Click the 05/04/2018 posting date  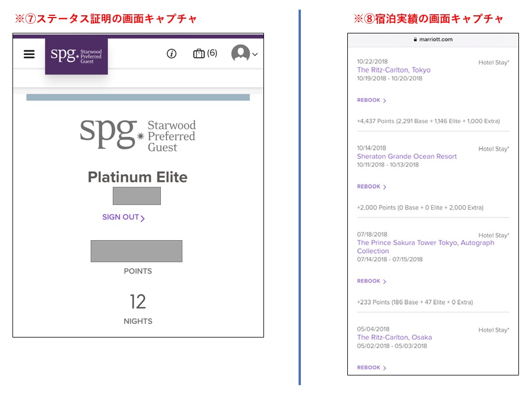[373, 329]
